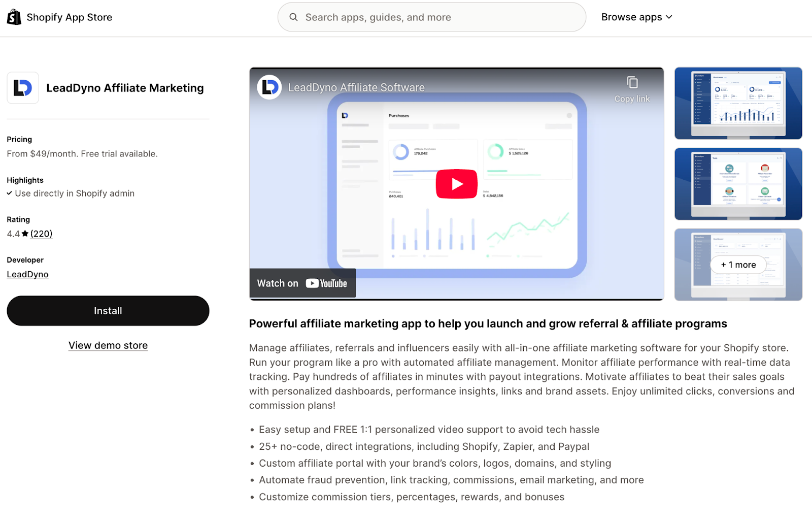Click the LeadDyno app logo in the sidebar
The width and height of the screenshot is (812, 521).
(22, 87)
